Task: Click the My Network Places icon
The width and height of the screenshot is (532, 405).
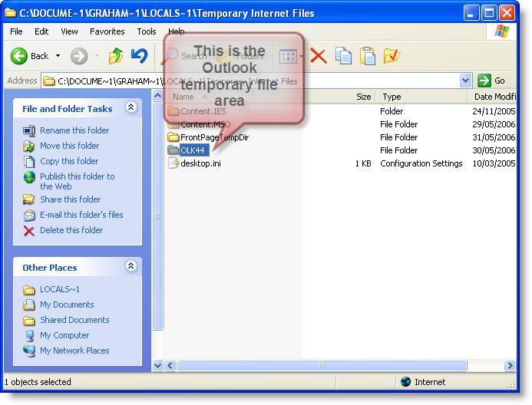Action: (x=29, y=351)
